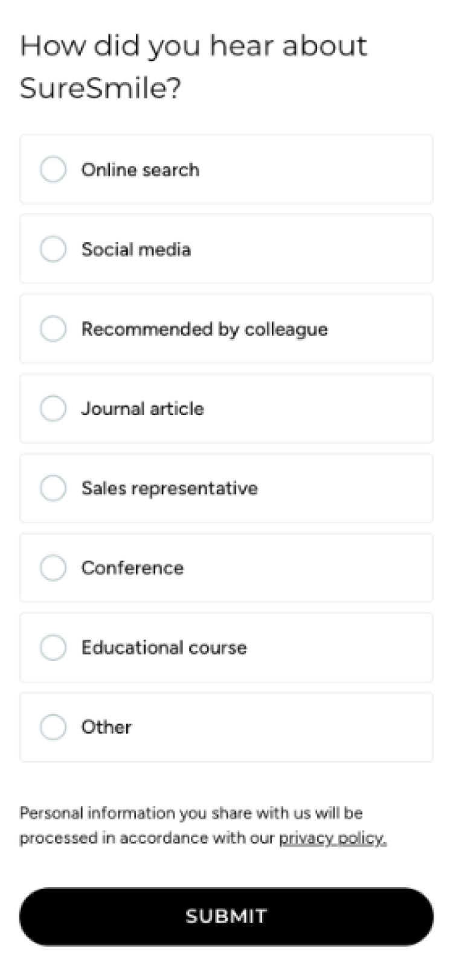Choose the Social media radio circle

coord(53,249)
